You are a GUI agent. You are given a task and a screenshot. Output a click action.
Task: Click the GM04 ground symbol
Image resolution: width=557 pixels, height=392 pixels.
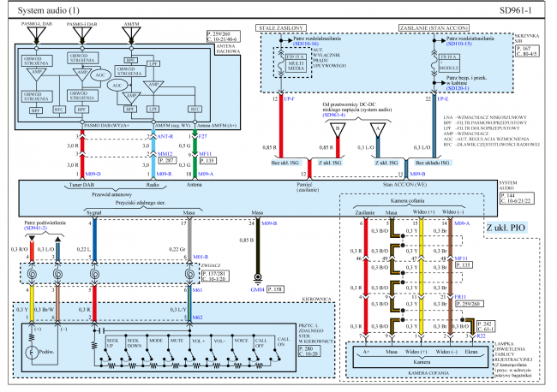[x=258, y=278]
